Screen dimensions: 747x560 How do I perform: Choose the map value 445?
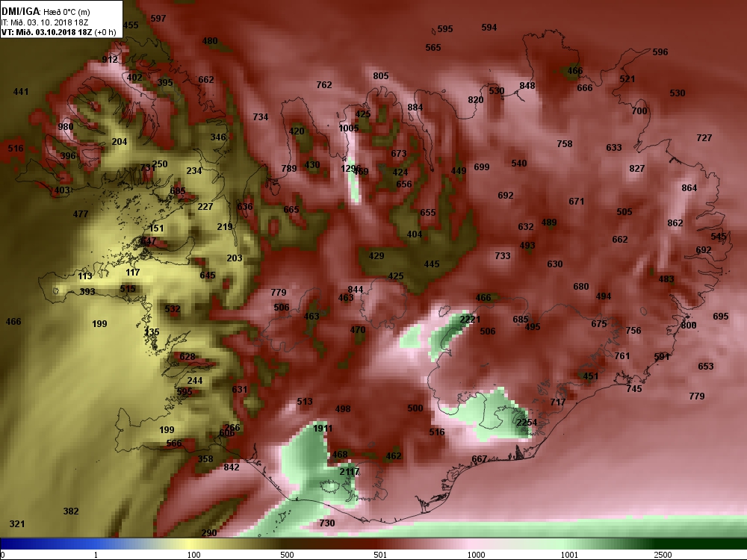[432, 264]
